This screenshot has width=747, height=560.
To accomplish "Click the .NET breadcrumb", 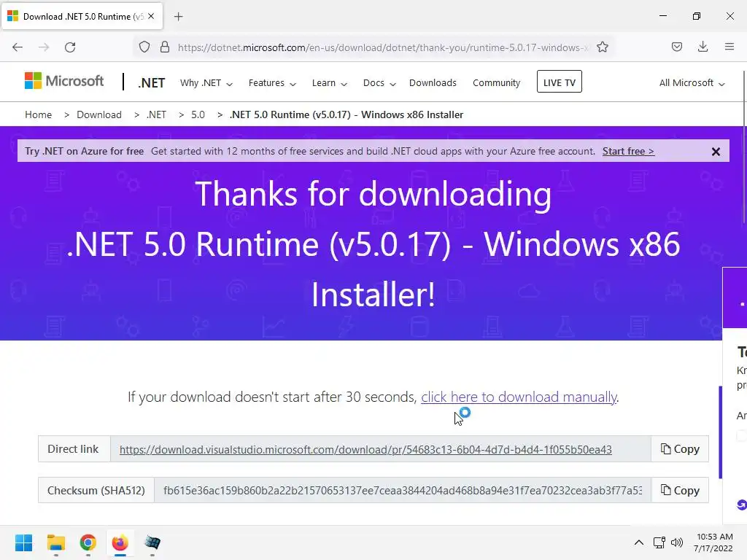I will pyautogui.click(x=156, y=114).
